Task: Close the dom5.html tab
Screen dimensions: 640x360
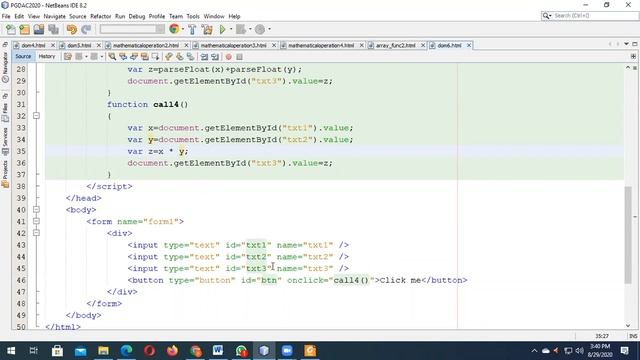Action: [x=98, y=45]
